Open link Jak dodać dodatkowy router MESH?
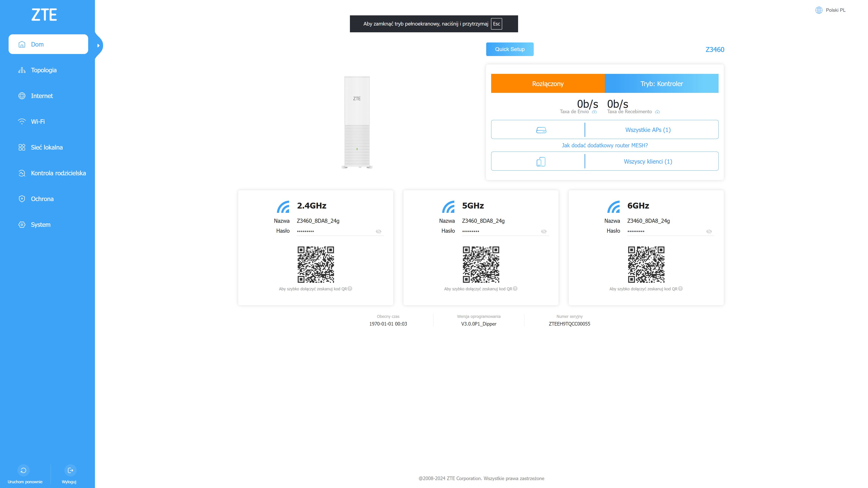This screenshot has width=868, height=488. 604,145
